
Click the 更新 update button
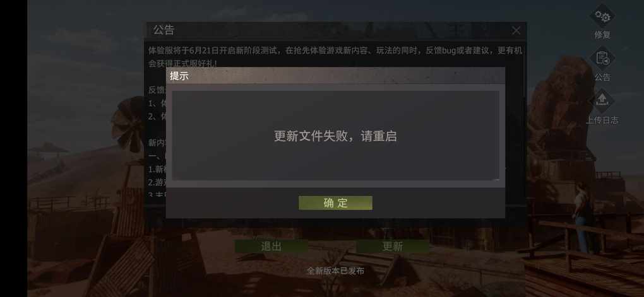click(x=393, y=246)
